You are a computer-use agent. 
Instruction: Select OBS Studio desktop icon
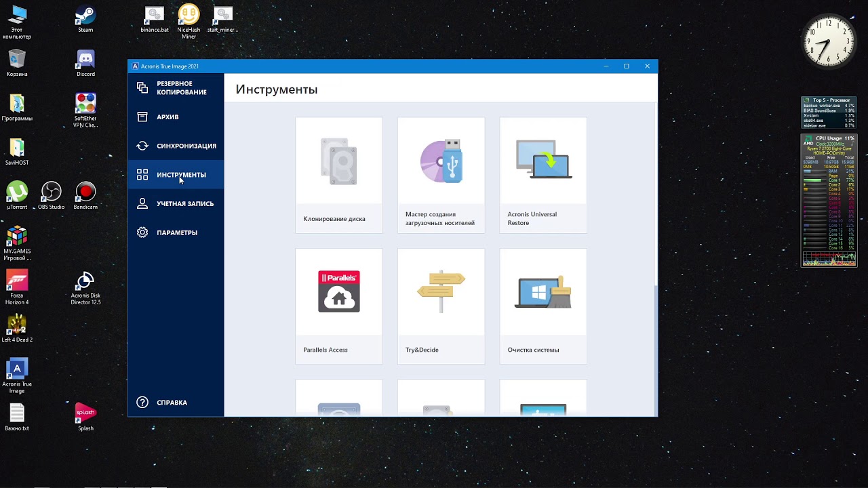point(52,196)
